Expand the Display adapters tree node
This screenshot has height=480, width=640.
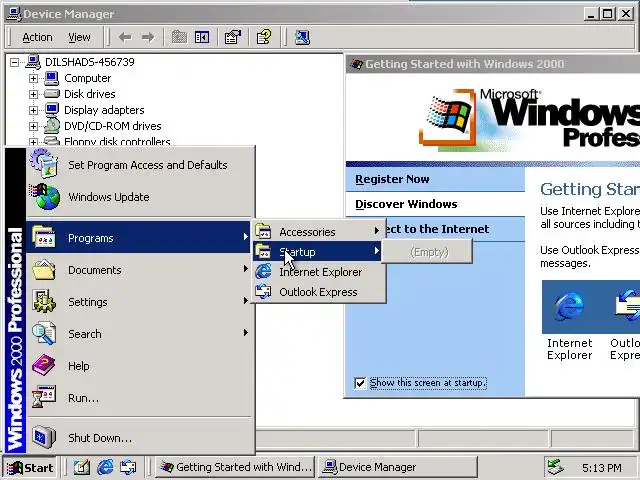pos(33,110)
